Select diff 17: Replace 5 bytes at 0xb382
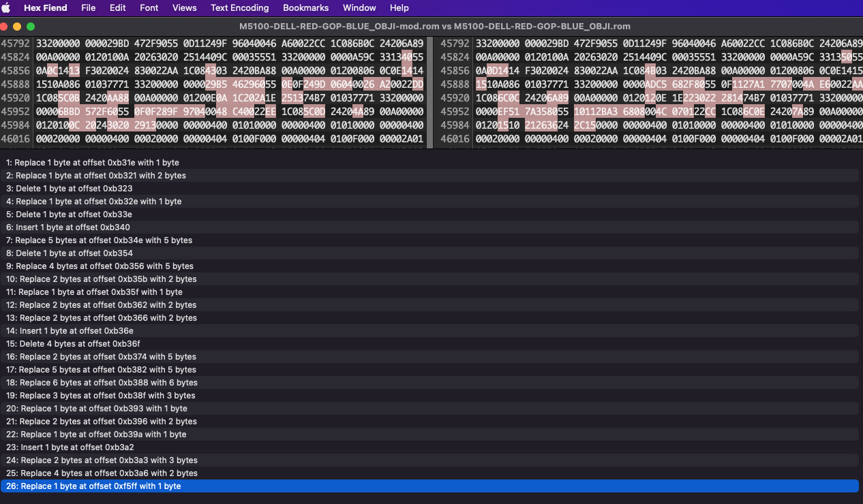863x504 pixels. point(429,370)
